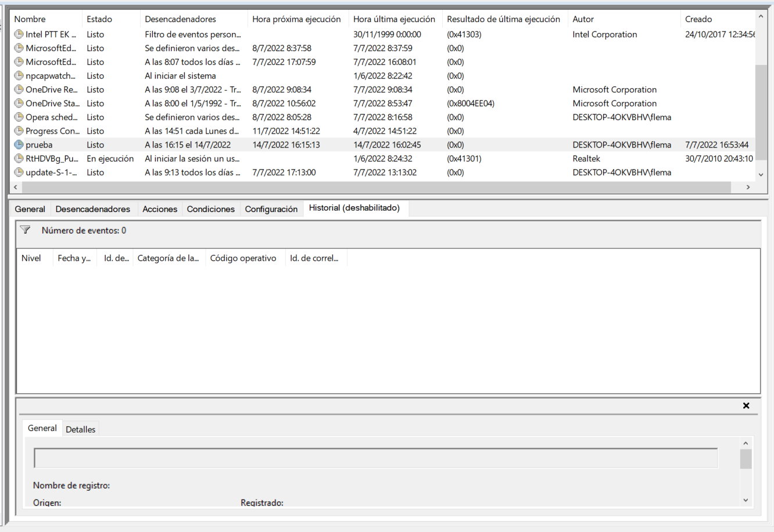The height and width of the screenshot is (532, 774).
Task: Open the filter icon in the events panel
Action: tap(24, 230)
